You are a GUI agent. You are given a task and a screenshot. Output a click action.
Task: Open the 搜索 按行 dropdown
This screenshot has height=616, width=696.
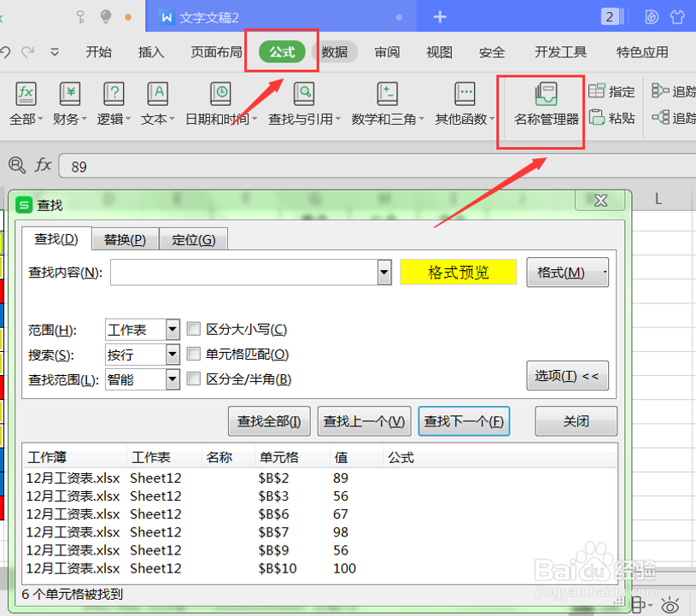point(173,355)
